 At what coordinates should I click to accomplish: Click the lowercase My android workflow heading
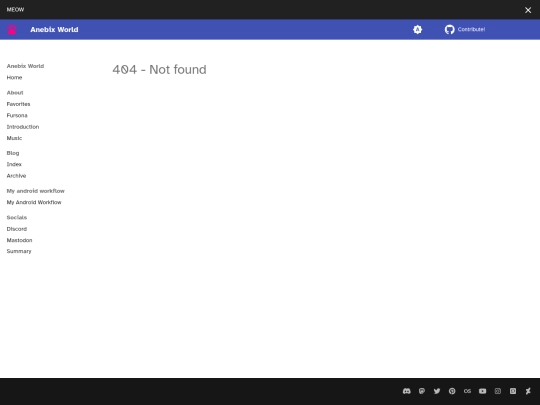(36, 191)
